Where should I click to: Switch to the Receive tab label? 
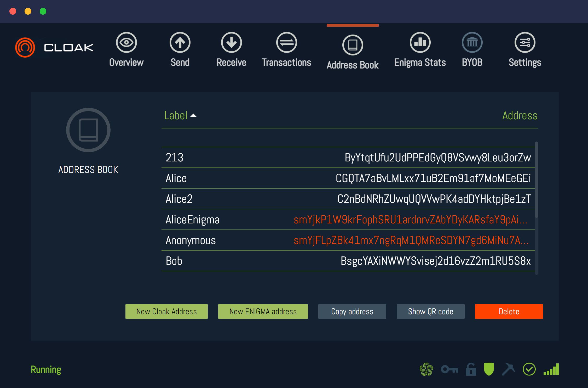click(232, 63)
